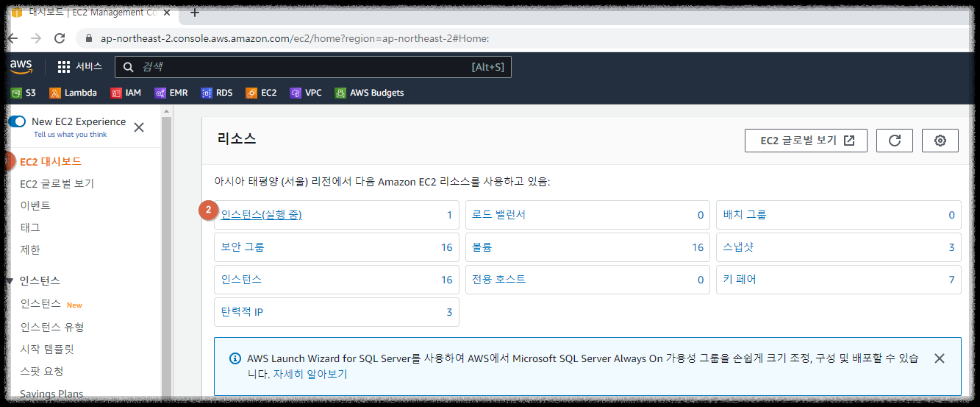The height and width of the screenshot is (407, 980).
Task: Click the Tell us what you think link
Action: (71, 135)
